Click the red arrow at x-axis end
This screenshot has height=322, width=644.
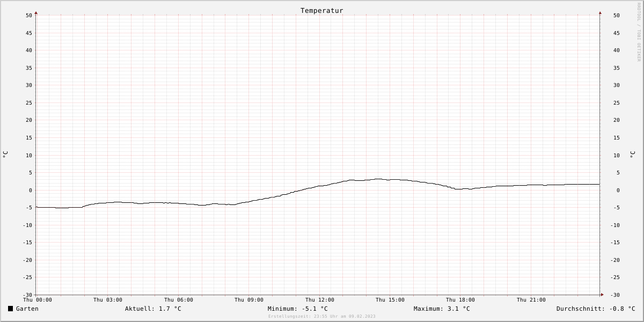(x=602, y=295)
